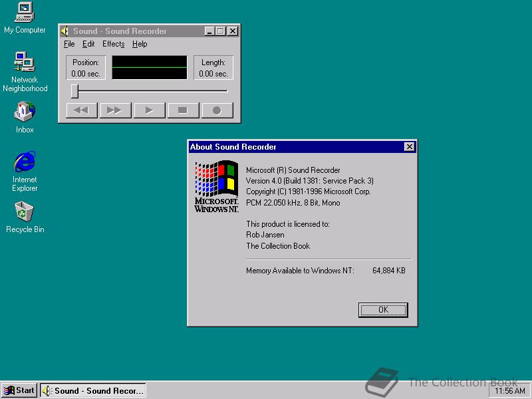This screenshot has width=532, height=399.
Task: Click 'PCM 22.050 kHz, 8 Bit, Mono' text
Action: (293, 203)
